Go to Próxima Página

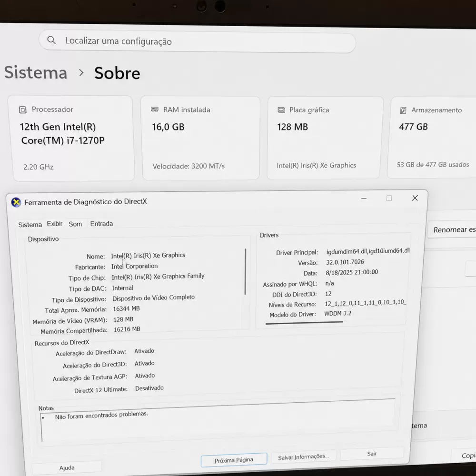click(234, 460)
